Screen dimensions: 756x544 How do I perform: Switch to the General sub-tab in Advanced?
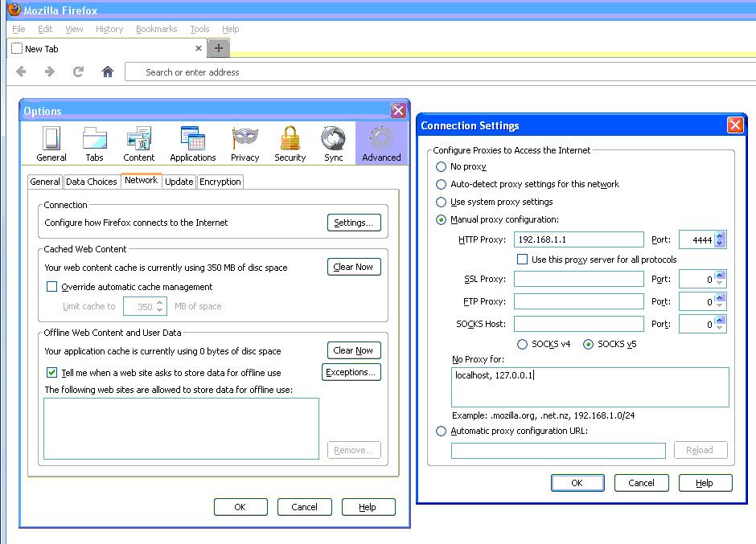45,182
